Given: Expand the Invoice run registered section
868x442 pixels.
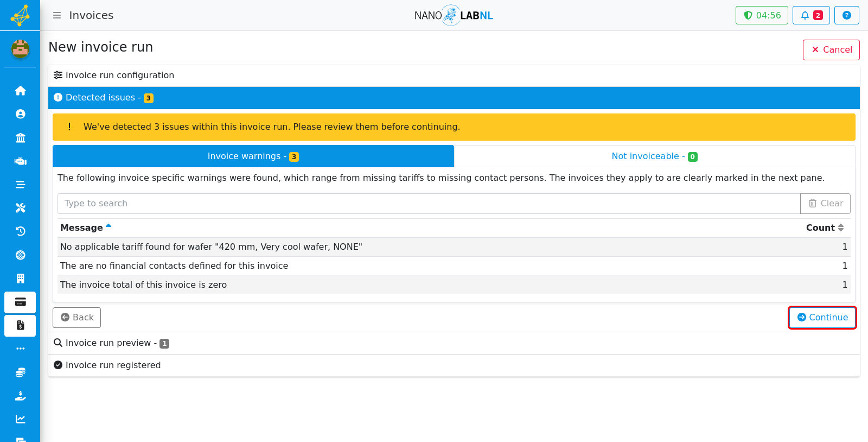Looking at the screenshot, I should [454, 365].
